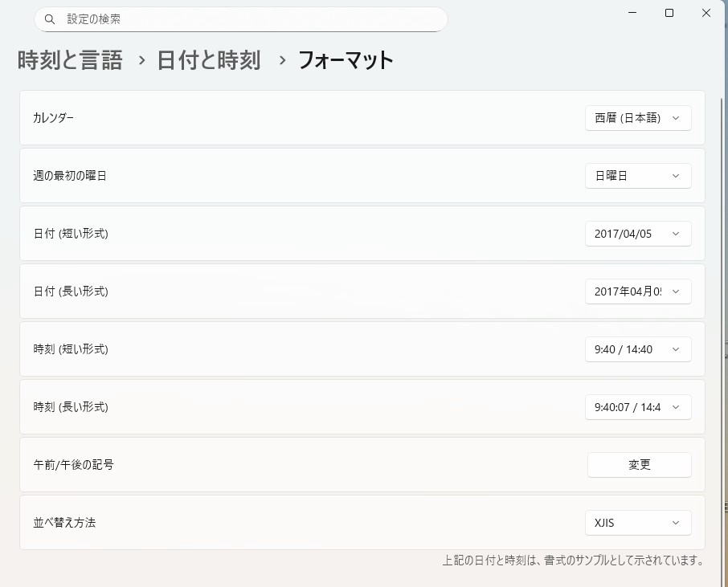Viewport: 728px width, 587px height.
Task: Open the カレンダー dropdown showing 西暦 (日本語)
Action: (x=638, y=118)
